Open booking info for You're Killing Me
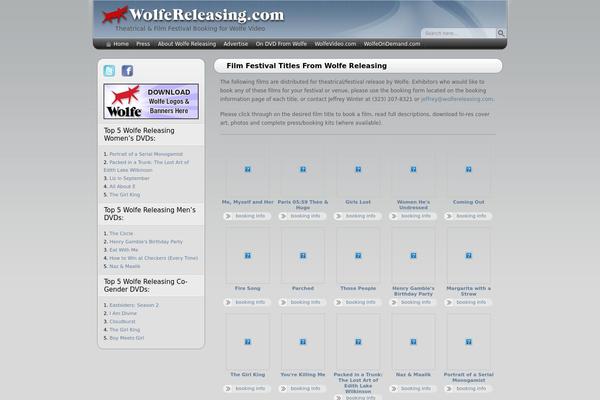 (303, 389)
